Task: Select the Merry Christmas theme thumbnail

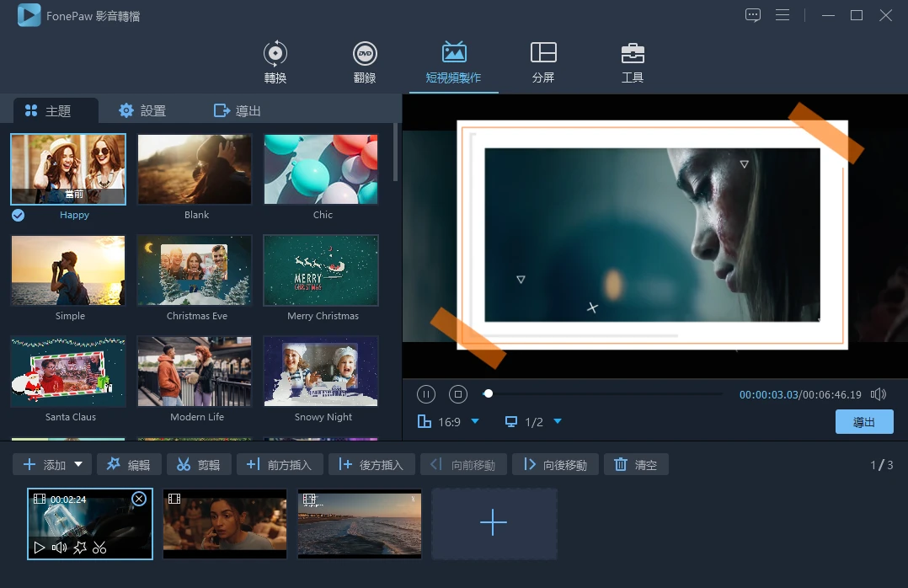Action: click(x=321, y=270)
